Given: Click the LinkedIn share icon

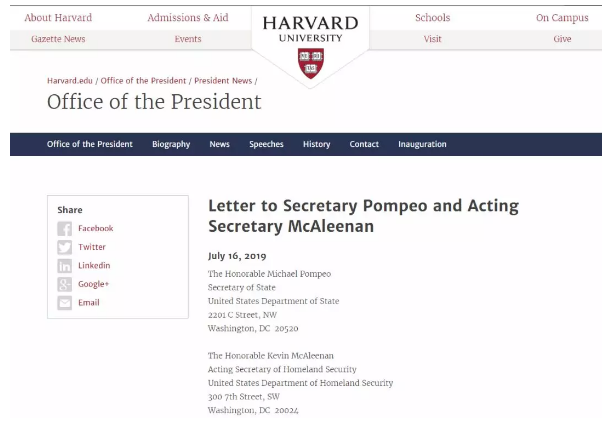Looking at the screenshot, I should [x=65, y=266].
